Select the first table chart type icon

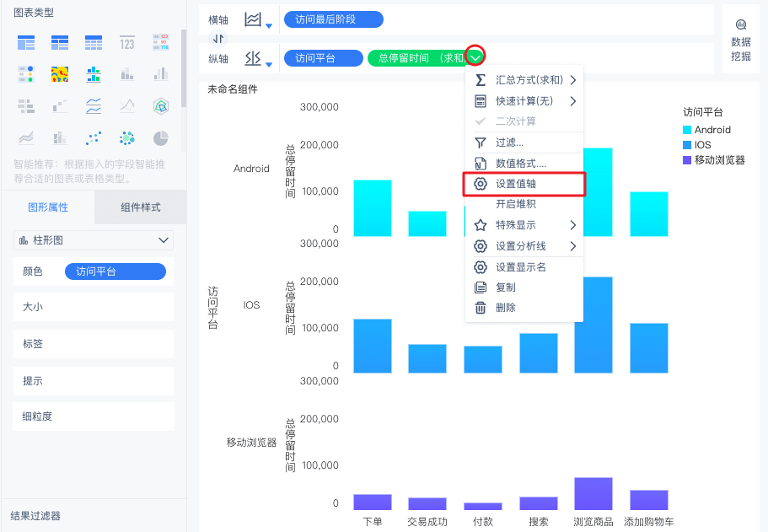26,43
